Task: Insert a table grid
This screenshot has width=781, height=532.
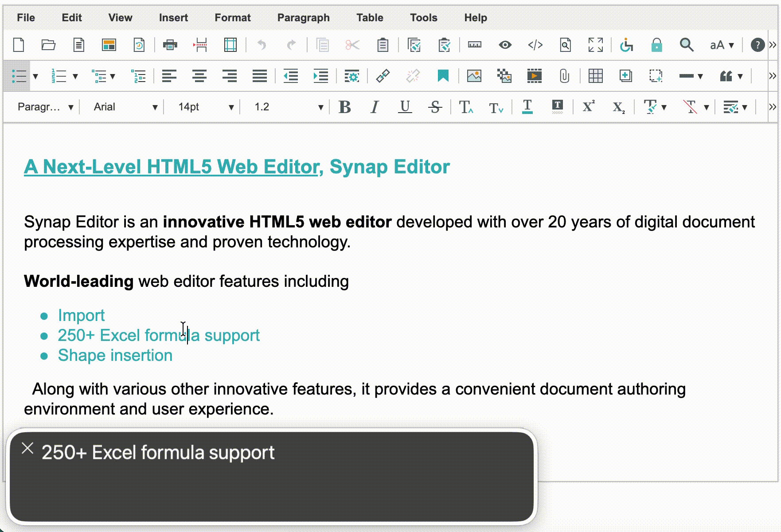Action: point(595,76)
